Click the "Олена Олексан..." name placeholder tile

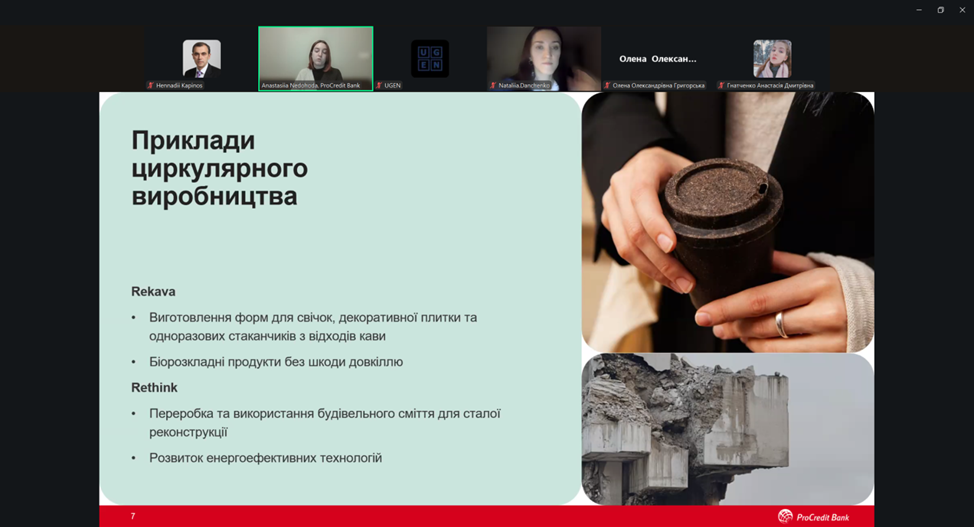click(657, 59)
